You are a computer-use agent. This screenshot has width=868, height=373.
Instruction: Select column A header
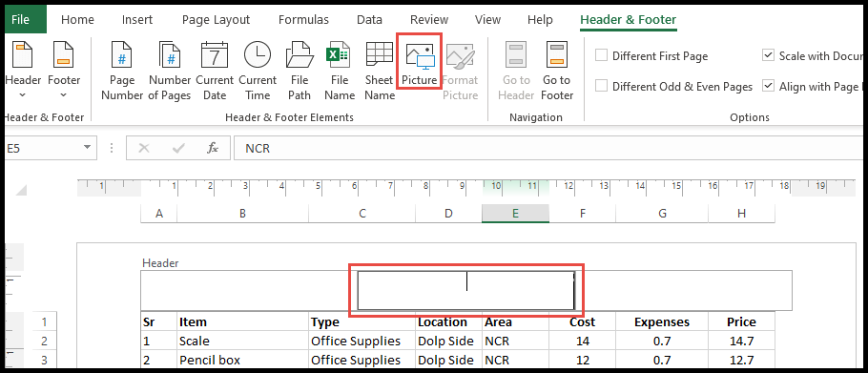click(x=159, y=214)
